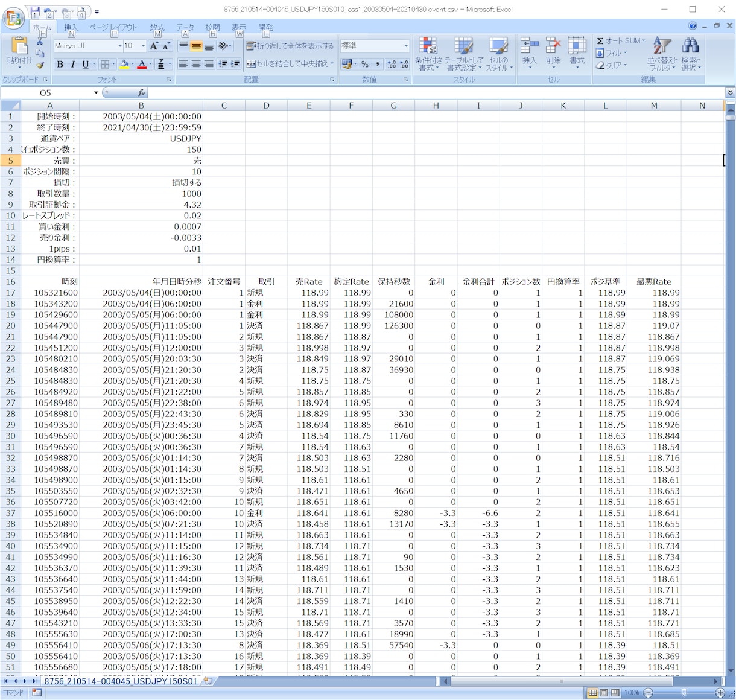Open the セルのスタイル cell styles gallery
The width and height of the screenshot is (736, 700).
[x=499, y=54]
